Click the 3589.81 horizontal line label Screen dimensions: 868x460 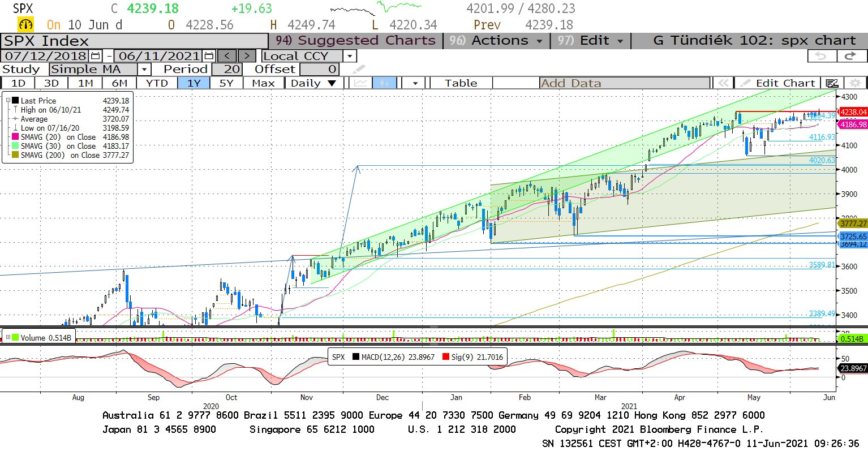click(822, 265)
